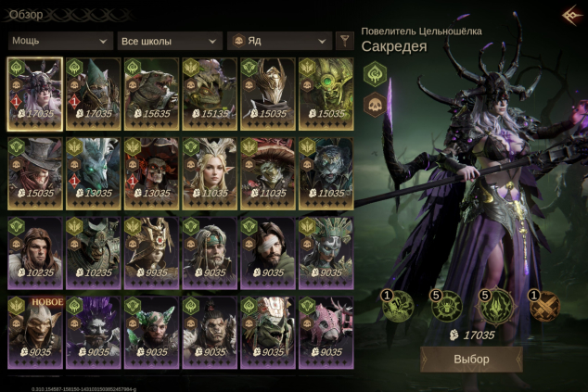This screenshot has width=588, height=392.
Task: Select the tiger hero card 11035
Action: click(x=326, y=173)
